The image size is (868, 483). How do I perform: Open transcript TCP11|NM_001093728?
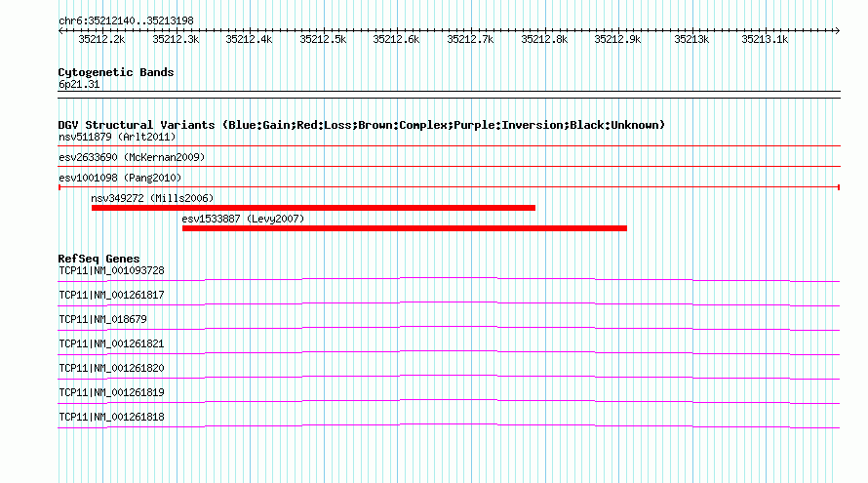111,271
